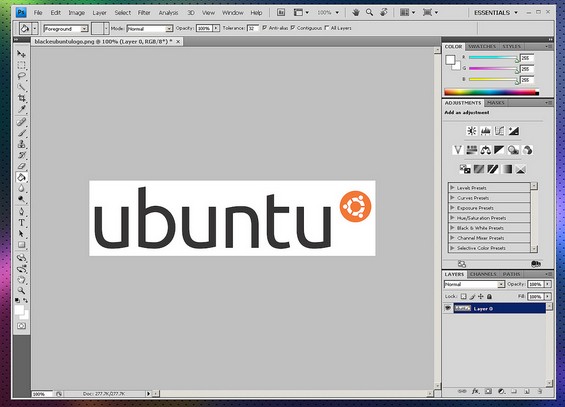The image size is (565, 407).
Task: Open the Filter menu
Action: click(144, 13)
